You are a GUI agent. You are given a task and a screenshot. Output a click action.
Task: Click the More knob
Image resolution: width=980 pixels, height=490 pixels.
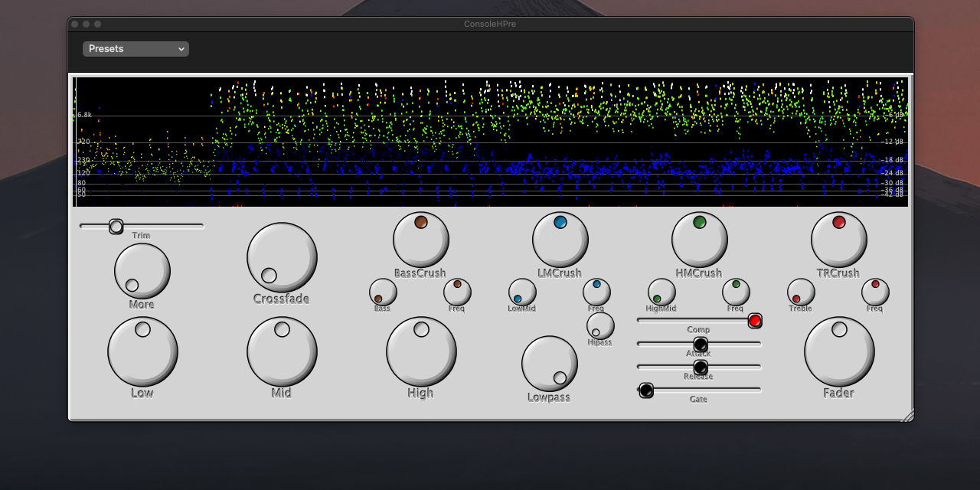tap(142, 271)
